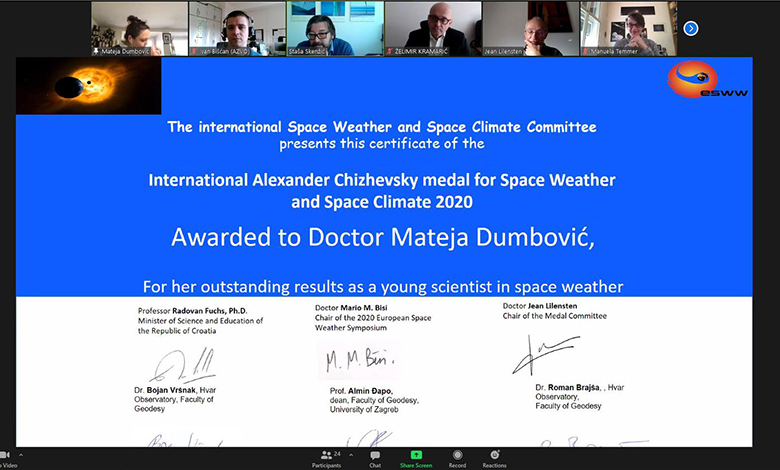Click the name 'Prof. Almin Đapo'

[361, 391]
